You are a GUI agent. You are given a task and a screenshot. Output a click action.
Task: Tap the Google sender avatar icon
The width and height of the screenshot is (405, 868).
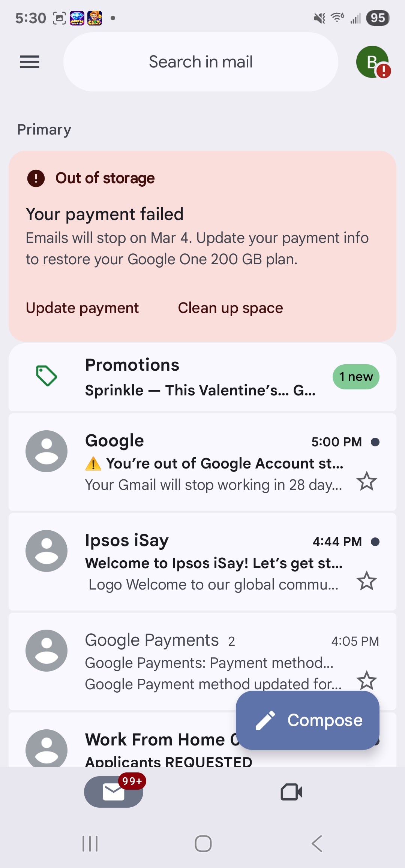[46, 451]
